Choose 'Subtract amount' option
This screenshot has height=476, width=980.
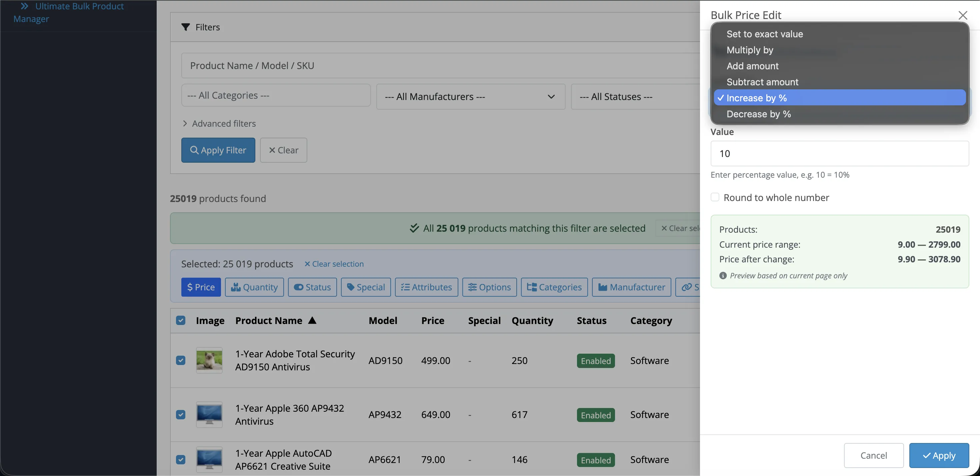[840, 82]
